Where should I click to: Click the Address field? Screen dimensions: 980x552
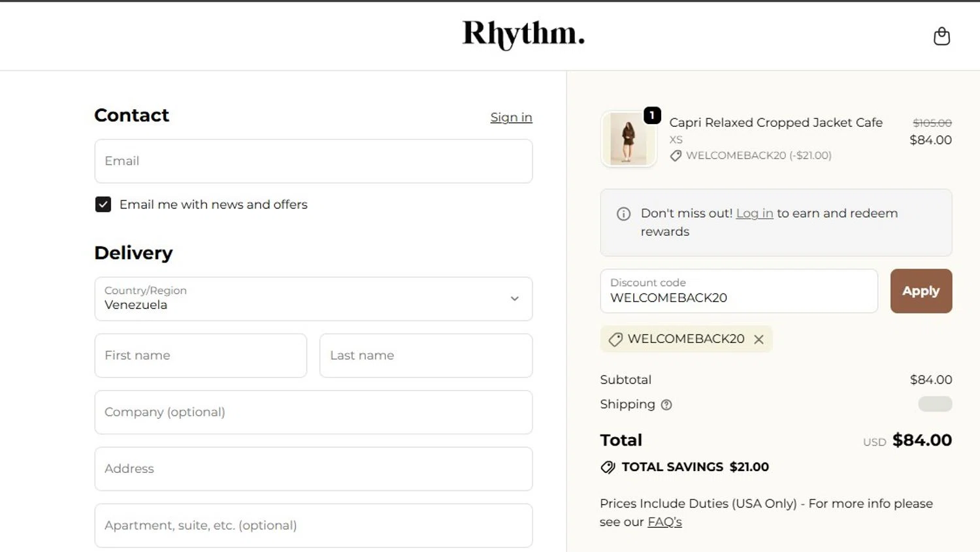314,469
